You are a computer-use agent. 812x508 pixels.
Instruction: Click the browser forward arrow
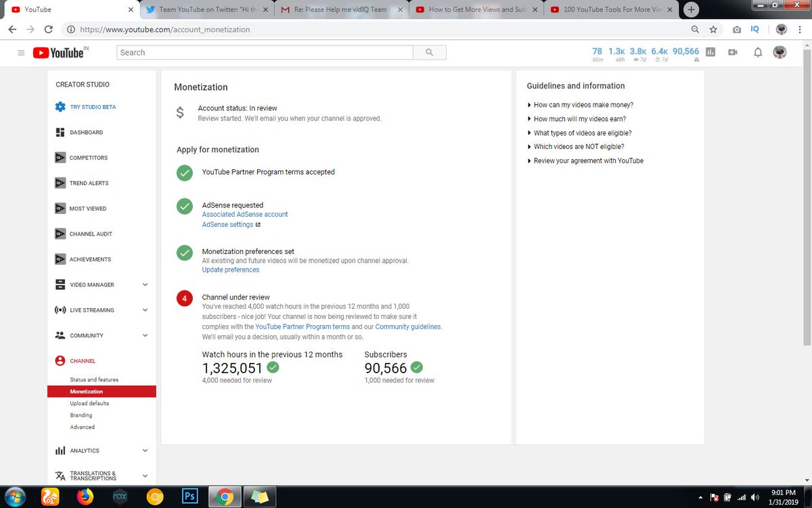[30, 30]
